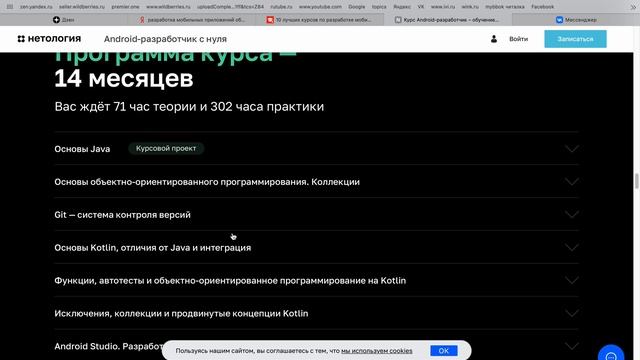Screen dimensions: 640x360
Task: Click the Yandex favicon on search tab
Action: pyautogui.click(x=142, y=20)
